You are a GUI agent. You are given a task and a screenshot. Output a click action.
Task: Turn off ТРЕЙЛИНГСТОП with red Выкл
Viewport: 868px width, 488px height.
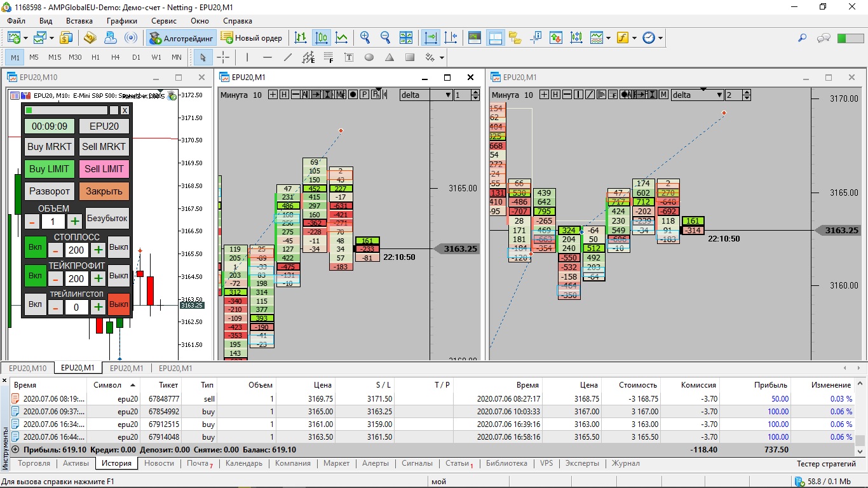119,304
